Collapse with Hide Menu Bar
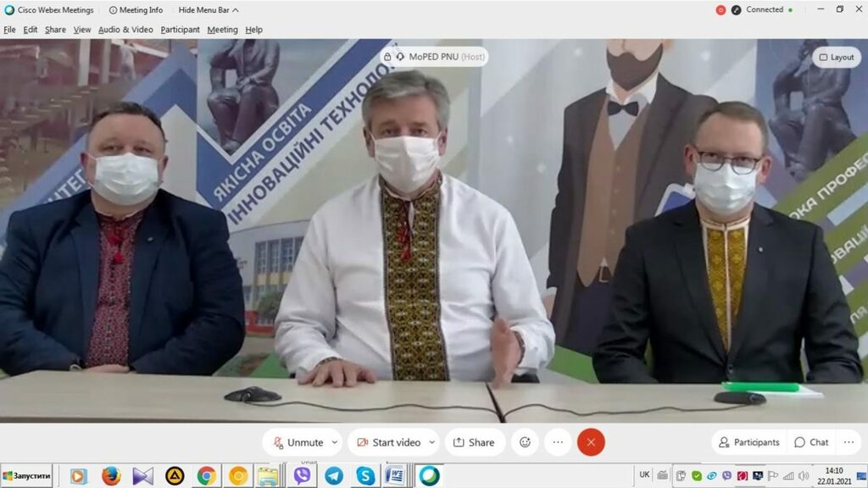The width and height of the screenshot is (868, 488). coord(208,10)
